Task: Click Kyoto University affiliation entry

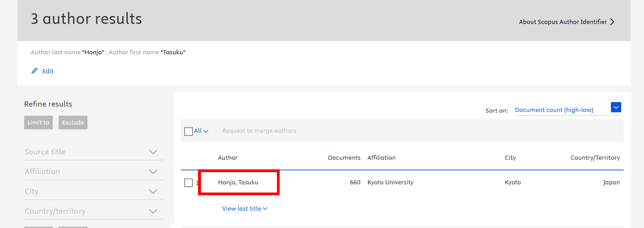Action: click(x=390, y=182)
